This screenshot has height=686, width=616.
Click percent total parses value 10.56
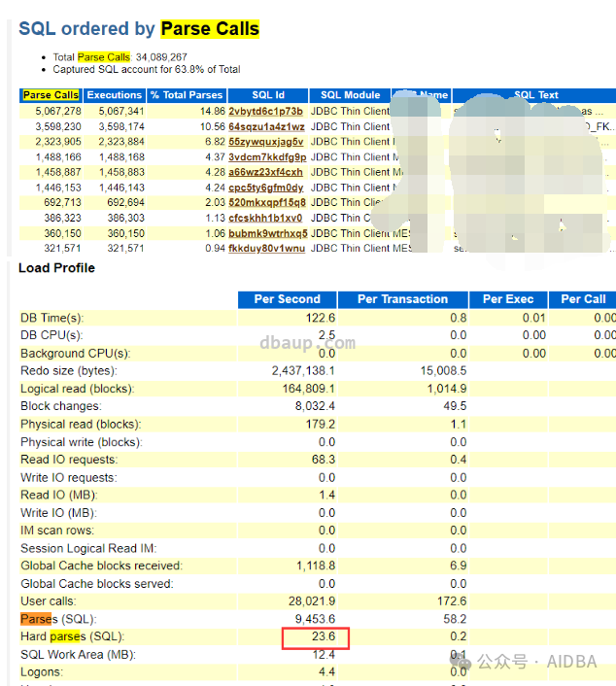pos(213,126)
